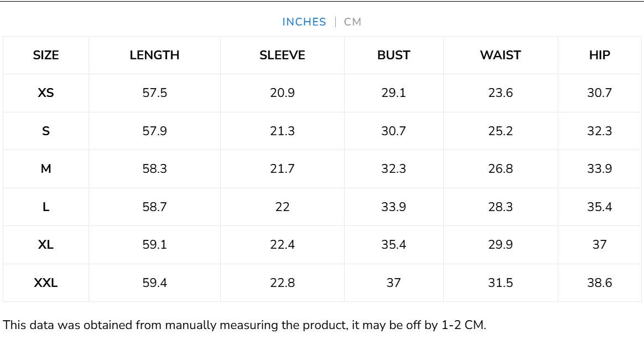
Task: Select the M size row label
Action: coord(46,169)
